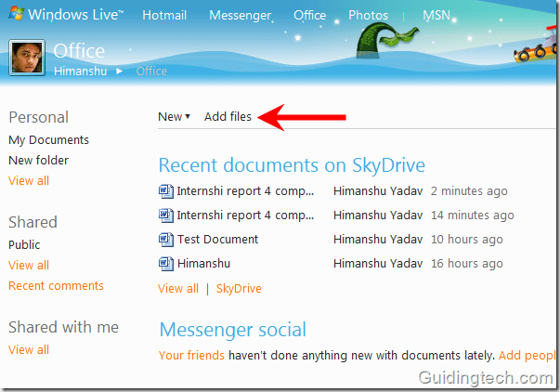This screenshot has width=560, height=392.
Task: Click Himanshu Yadav on 16 hours ago row
Action: 378,264
